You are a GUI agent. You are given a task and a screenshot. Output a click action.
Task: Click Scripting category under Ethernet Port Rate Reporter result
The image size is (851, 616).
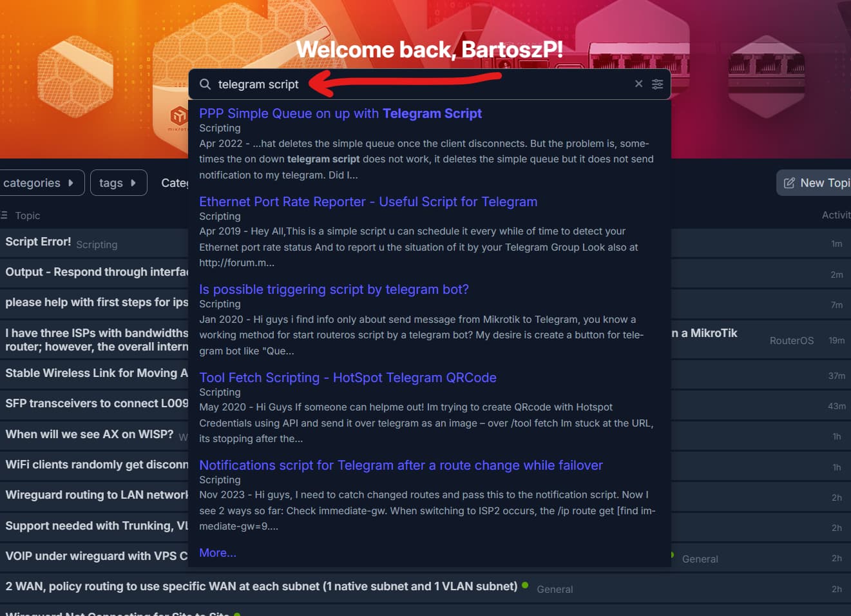pyautogui.click(x=220, y=217)
